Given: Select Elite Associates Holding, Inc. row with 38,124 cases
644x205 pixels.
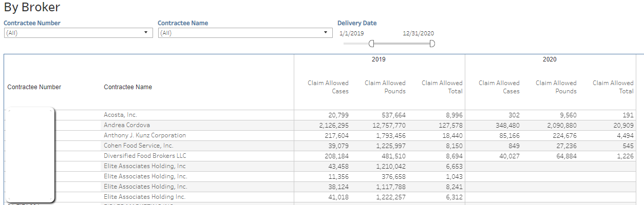Looking at the screenshot, I should click(x=145, y=187).
